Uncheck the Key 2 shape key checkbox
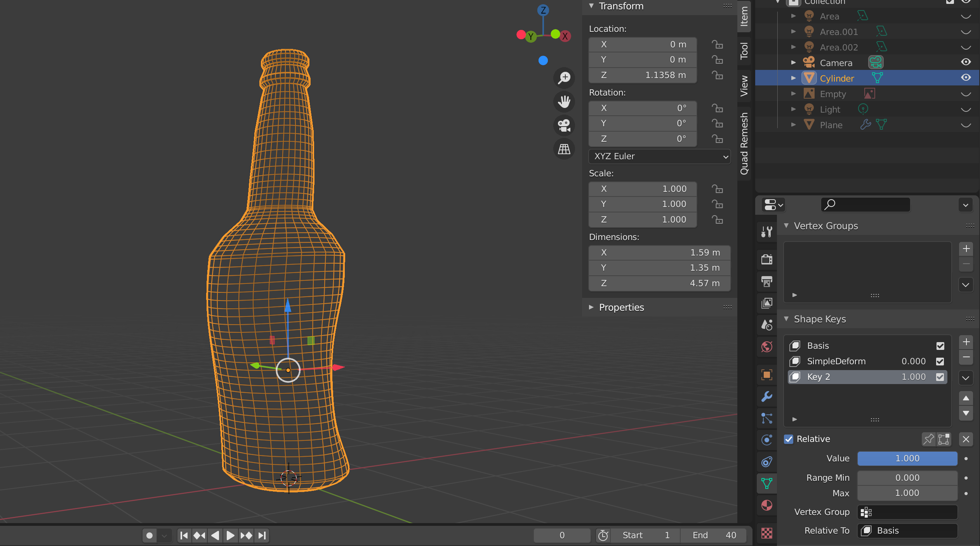The height and width of the screenshot is (546, 980). (x=940, y=377)
